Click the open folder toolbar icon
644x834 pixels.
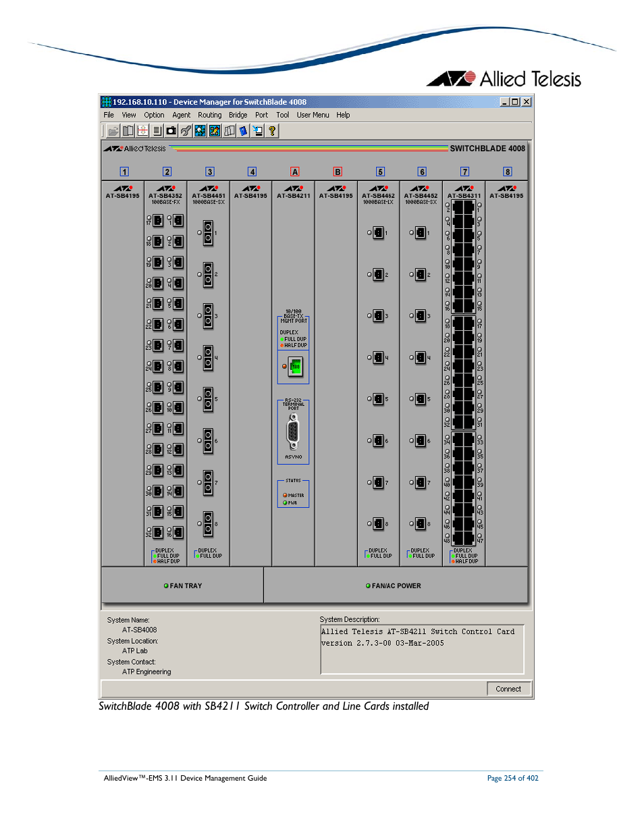tap(113, 131)
